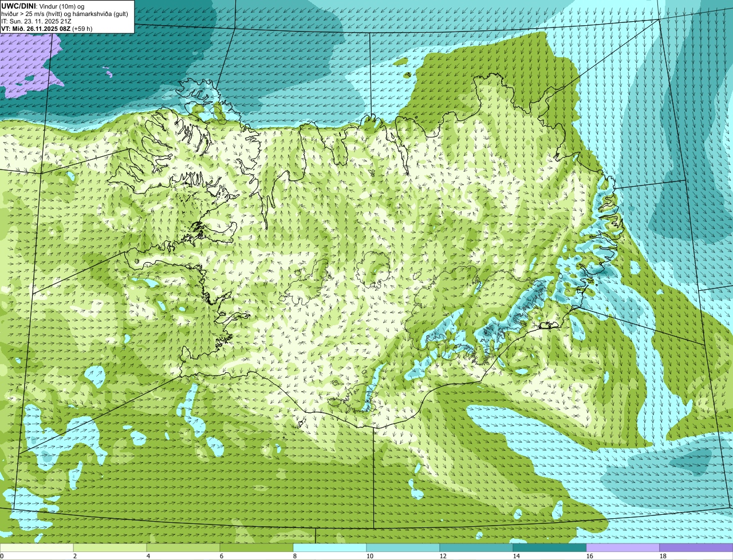
Task: Click the "18" label on the color scale
Action: (x=663, y=556)
